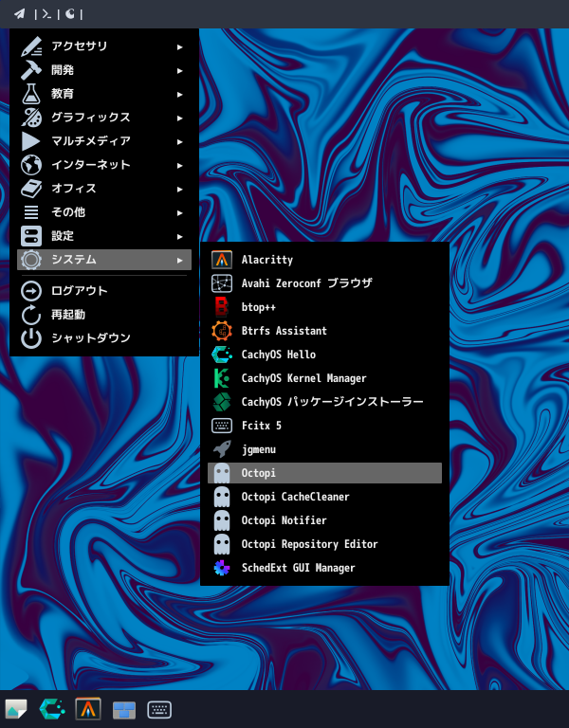
Task: Expand the 開発 submenu arrow
Action: [180, 70]
